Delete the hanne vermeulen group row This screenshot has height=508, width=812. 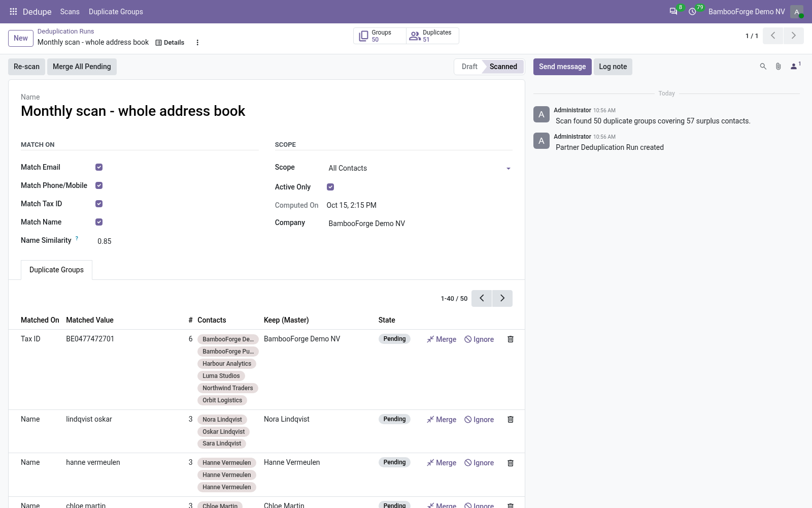(x=511, y=463)
